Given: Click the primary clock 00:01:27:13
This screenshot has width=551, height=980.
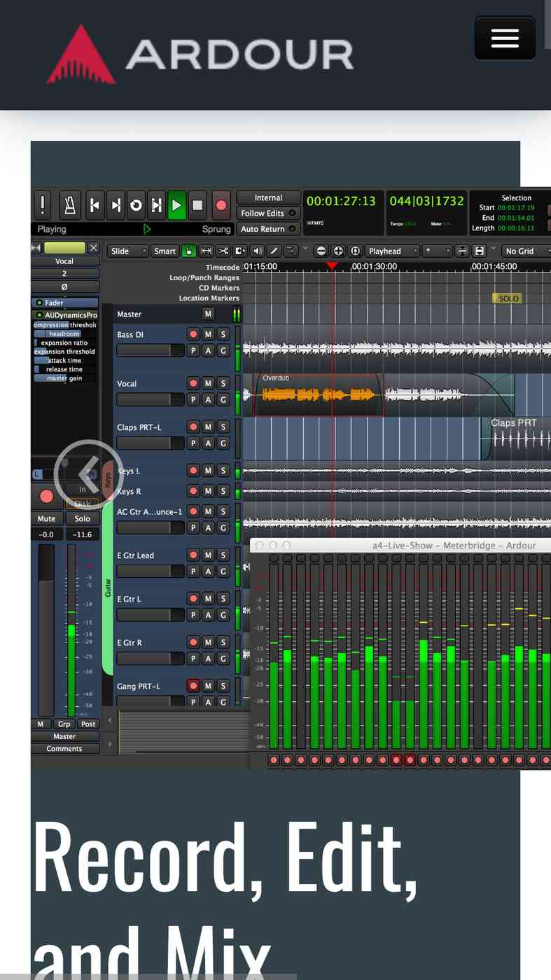Looking at the screenshot, I should point(341,201).
